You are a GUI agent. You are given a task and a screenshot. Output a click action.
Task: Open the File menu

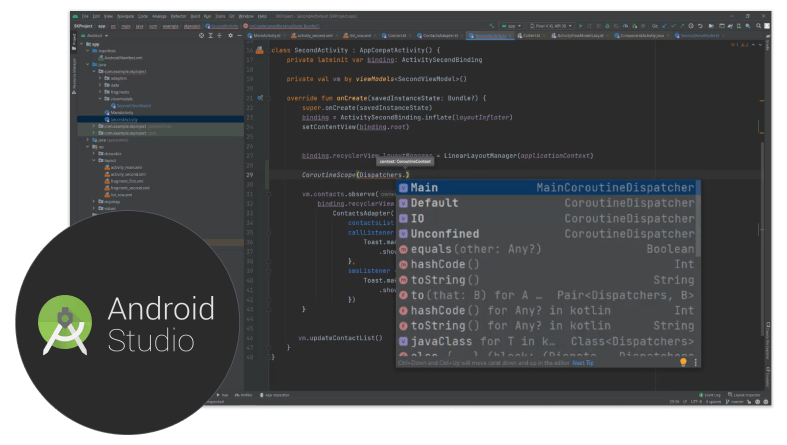click(x=85, y=16)
